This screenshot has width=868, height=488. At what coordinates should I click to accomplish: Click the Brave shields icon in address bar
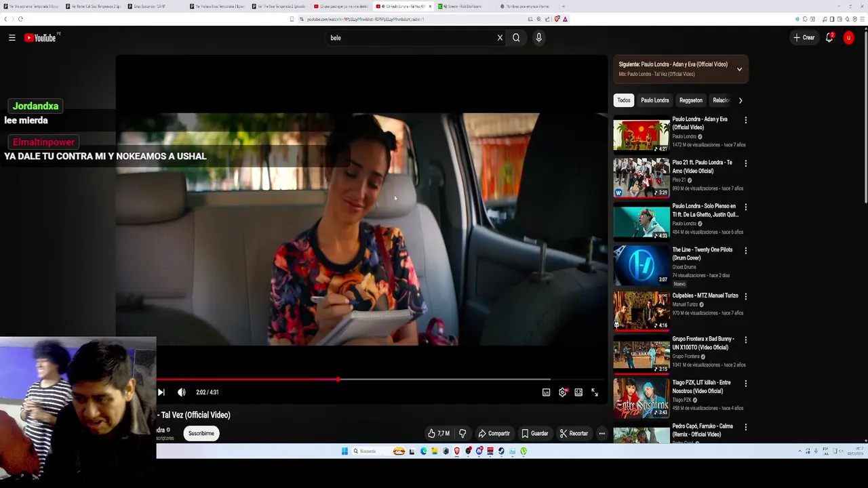pos(557,19)
